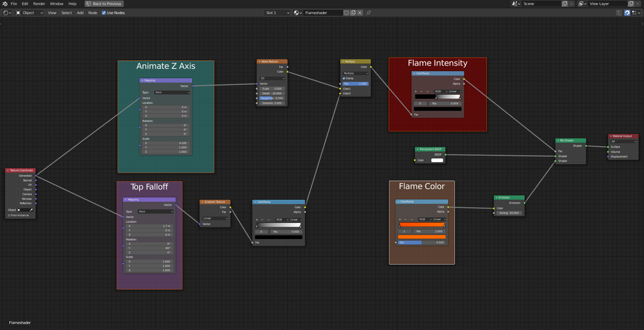Open the Linear dropdown on Gradient Texture
The height and width of the screenshot is (330, 644).
point(215,219)
